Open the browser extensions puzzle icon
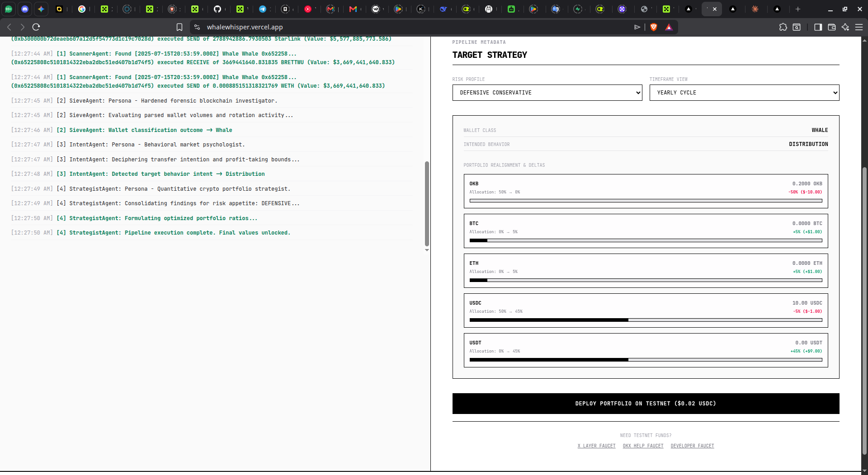868x475 pixels. pyautogui.click(x=783, y=27)
